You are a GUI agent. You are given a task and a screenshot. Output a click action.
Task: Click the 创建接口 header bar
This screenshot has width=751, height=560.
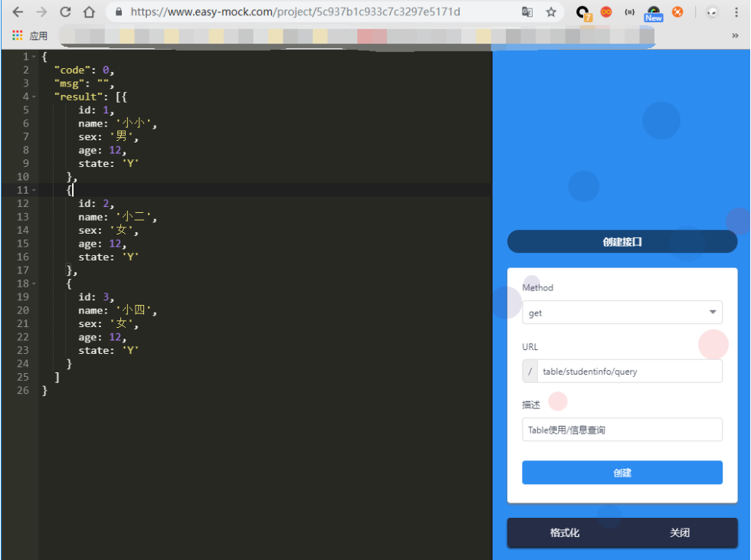pyautogui.click(x=622, y=241)
